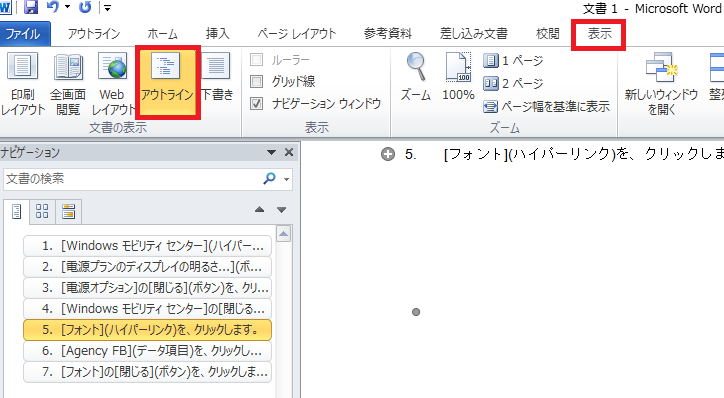Uncheck ナビゲーション ウィンドウ checkbox

coord(256,103)
